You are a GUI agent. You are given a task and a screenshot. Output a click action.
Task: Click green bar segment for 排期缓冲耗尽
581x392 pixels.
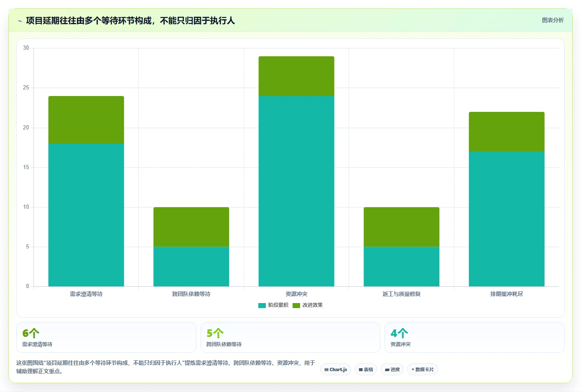(x=507, y=132)
